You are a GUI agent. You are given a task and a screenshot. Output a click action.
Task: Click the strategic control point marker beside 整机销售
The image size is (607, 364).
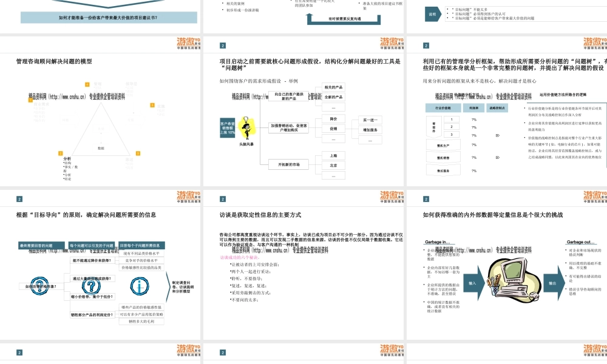(x=498, y=158)
